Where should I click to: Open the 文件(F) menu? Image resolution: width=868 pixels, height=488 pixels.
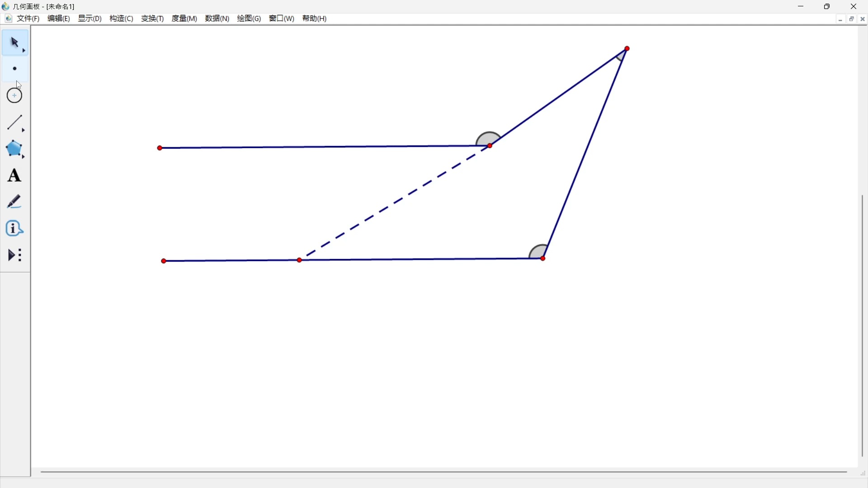[28, 19]
